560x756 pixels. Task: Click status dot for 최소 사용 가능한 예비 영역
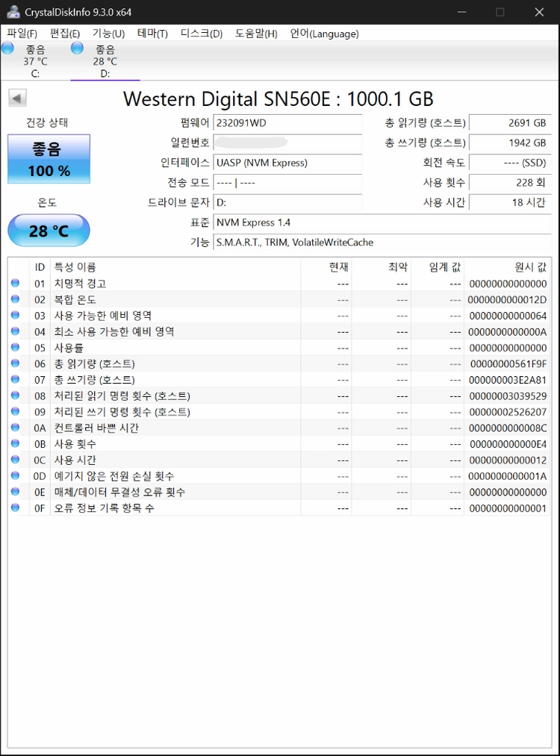click(16, 331)
